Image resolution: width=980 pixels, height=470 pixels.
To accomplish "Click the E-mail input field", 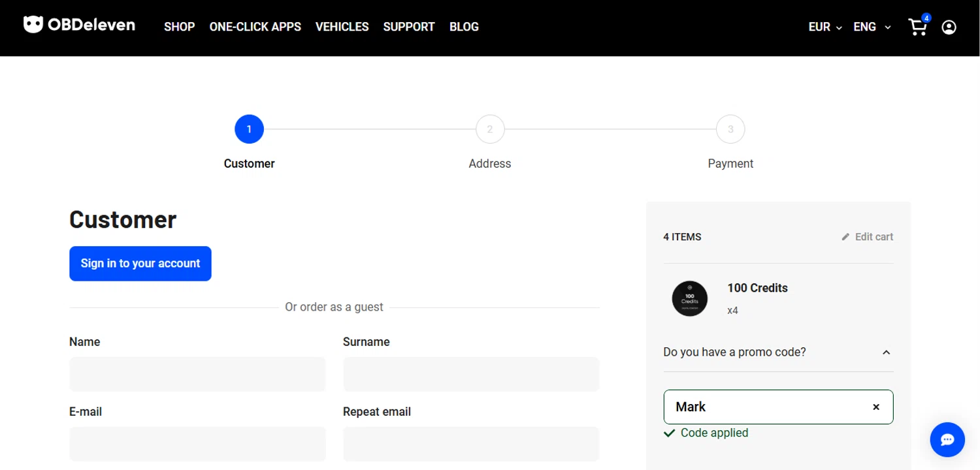I will 197,444.
